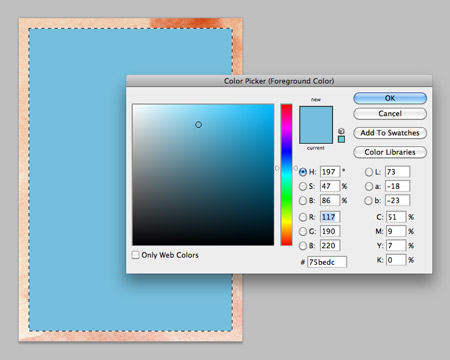
Task: Select the G green radio button
Action: point(303,231)
